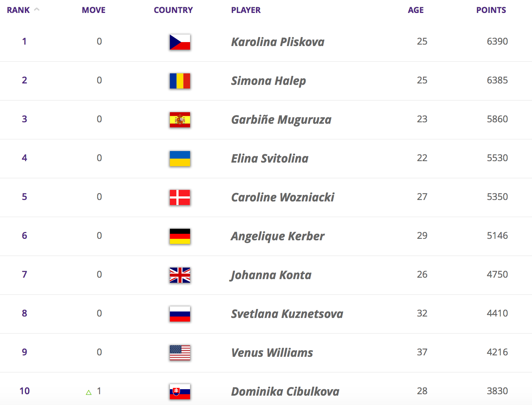Click the Russia flag icon
The height and width of the screenshot is (405, 532).
tap(180, 314)
